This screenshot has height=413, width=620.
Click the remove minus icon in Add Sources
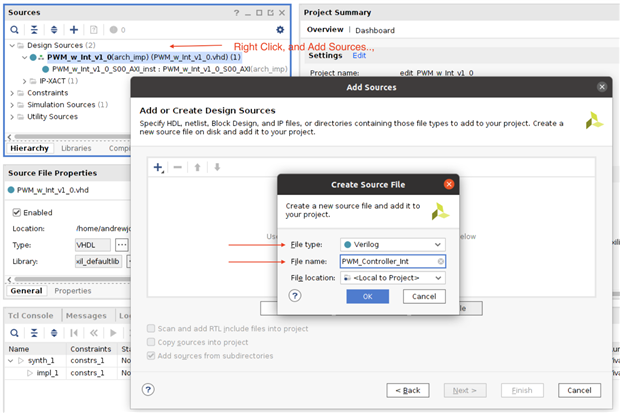pos(178,167)
